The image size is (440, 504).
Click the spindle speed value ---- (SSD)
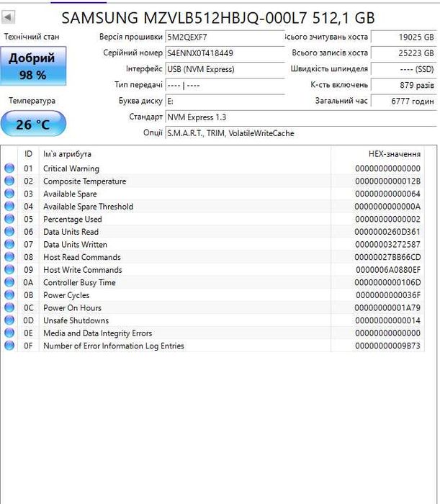click(x=404, y=69)
